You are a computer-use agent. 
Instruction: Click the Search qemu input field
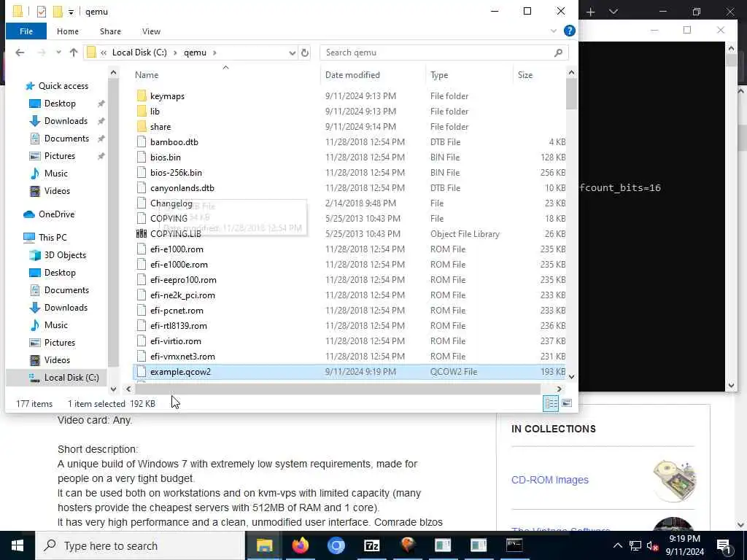coord(438,52)
